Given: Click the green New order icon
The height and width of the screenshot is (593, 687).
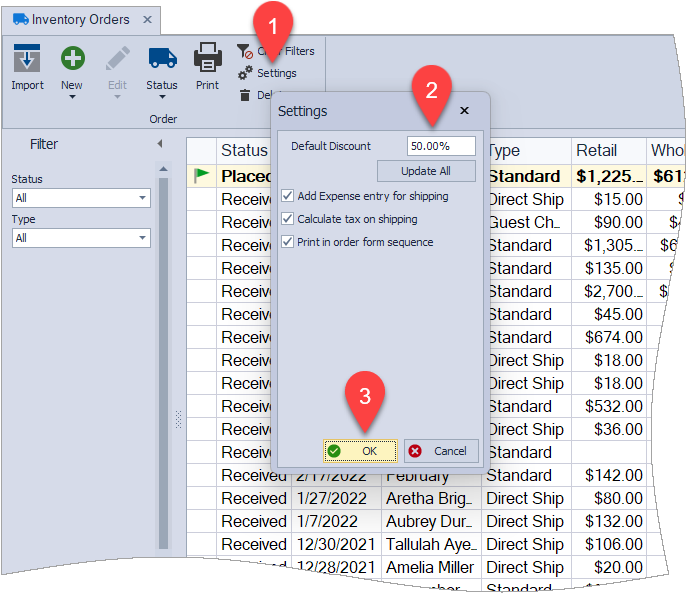Looking at the screenshot, I should (x=72, y=58).
